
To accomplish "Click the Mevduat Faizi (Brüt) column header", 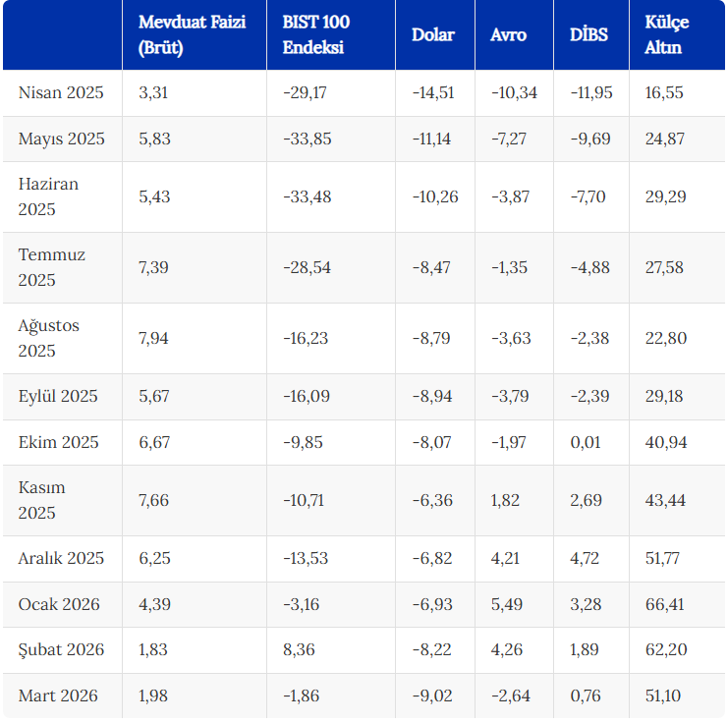I will [x=192, y=34].
